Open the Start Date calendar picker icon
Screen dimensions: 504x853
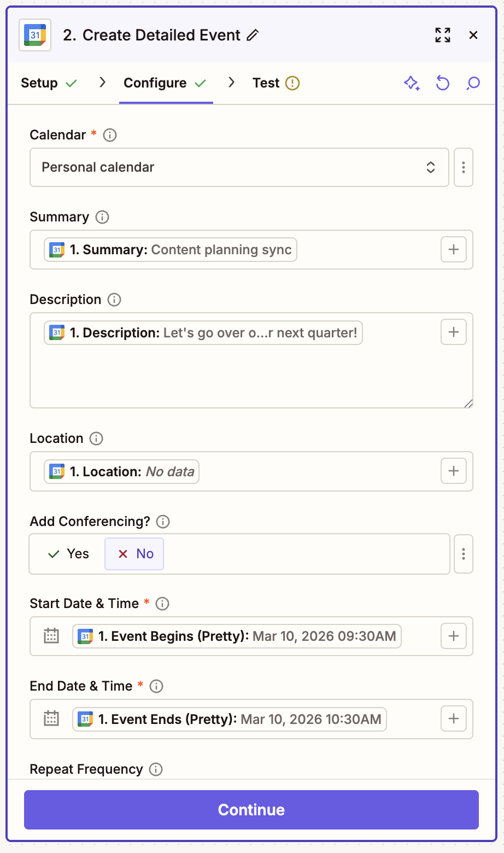pos(50,635)
